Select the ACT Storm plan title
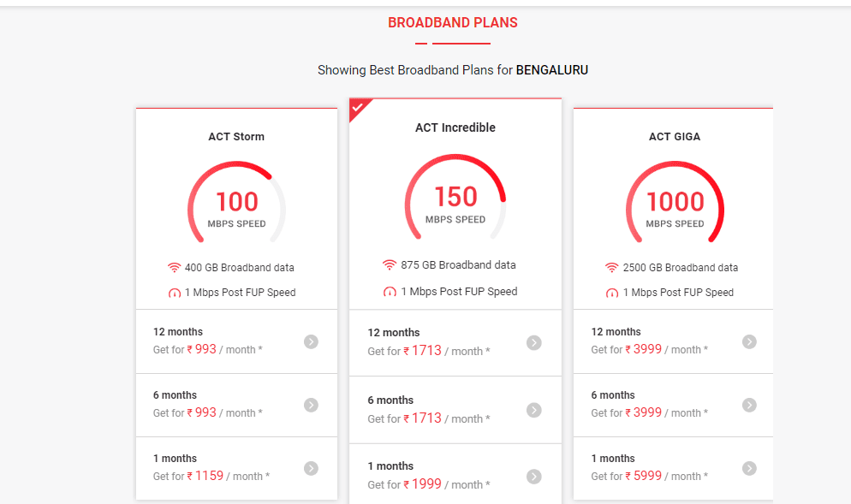Screen dimensions: 851x504 tap(236, 136)
